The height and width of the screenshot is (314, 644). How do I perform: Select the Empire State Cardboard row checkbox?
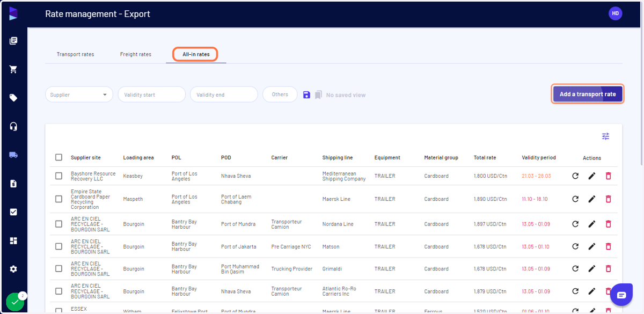[58, 199]
